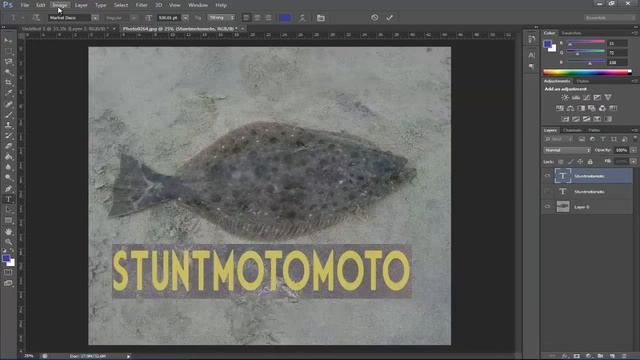Switch to the Swatches tab
Screen dimensions: 640x360
pos(571,33)
